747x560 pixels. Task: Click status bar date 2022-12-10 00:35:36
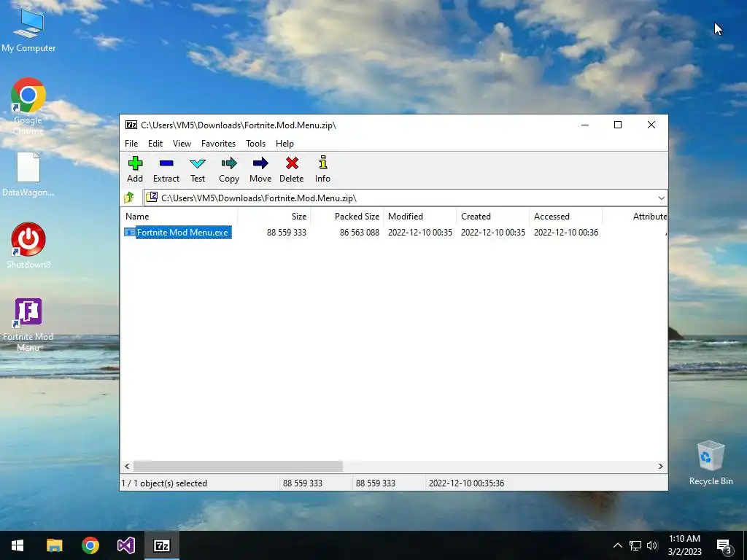pyautogui.click(x=466, y=483)
